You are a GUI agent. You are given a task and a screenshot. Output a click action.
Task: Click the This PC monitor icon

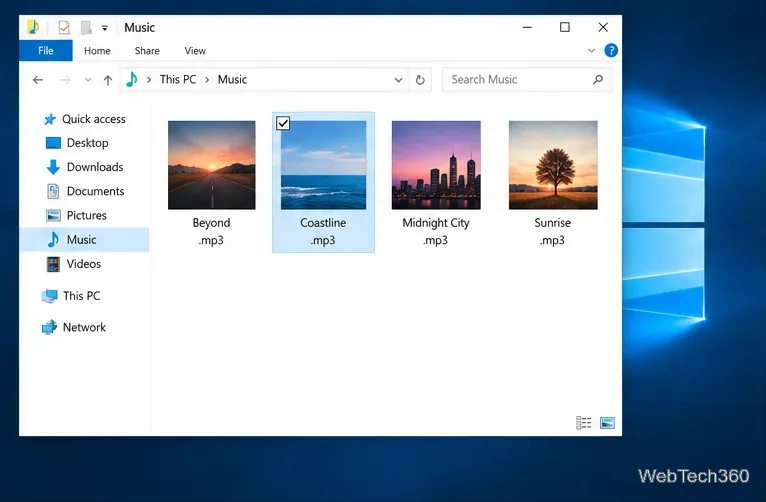(49, 296)
